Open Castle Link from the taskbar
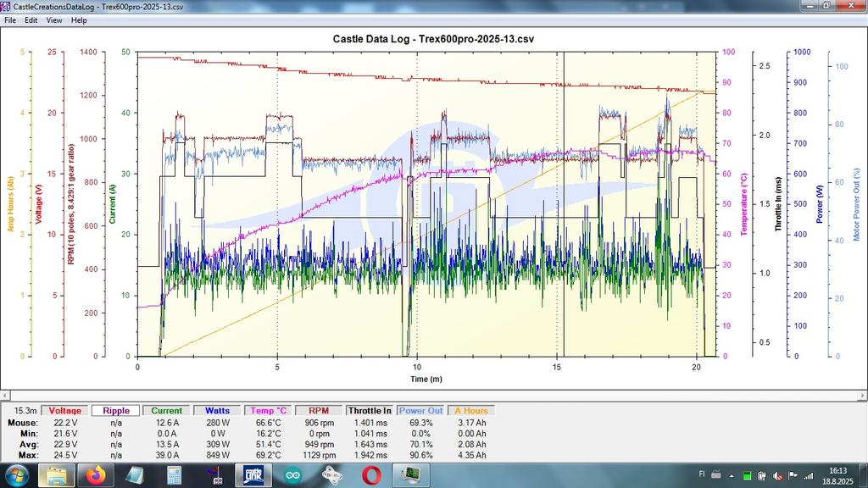Viewport: 868px width, 488px height. point(253,475)
